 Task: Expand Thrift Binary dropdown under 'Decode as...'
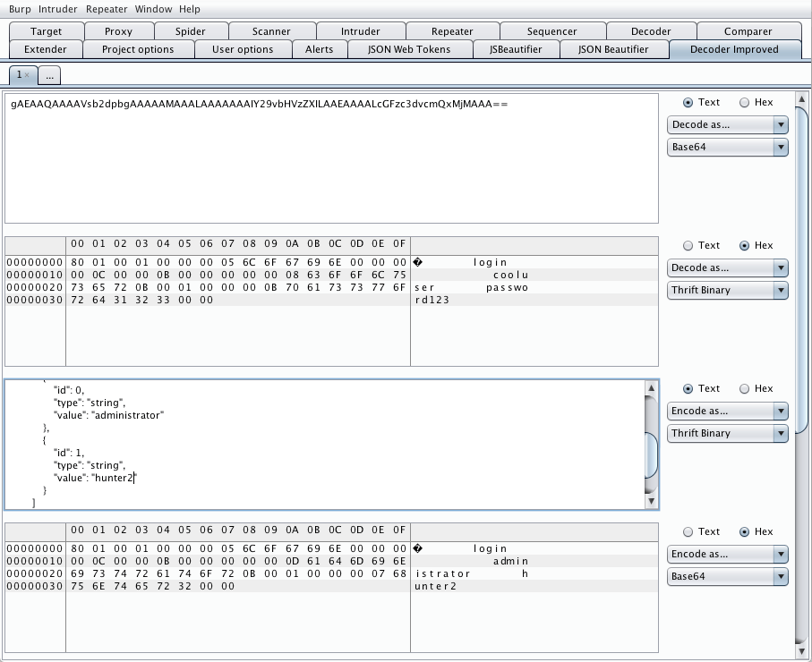click(727, 290)
